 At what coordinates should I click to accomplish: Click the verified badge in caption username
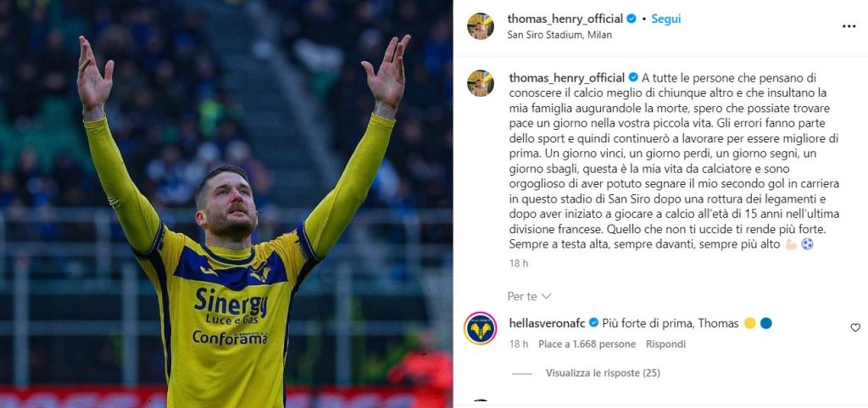click(633, 77)
